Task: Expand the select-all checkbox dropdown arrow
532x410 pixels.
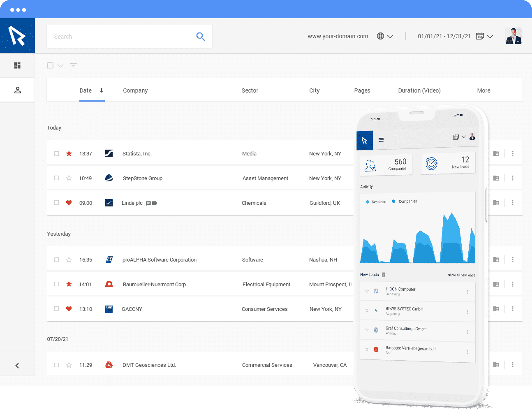Action: (x=60, y=66)
